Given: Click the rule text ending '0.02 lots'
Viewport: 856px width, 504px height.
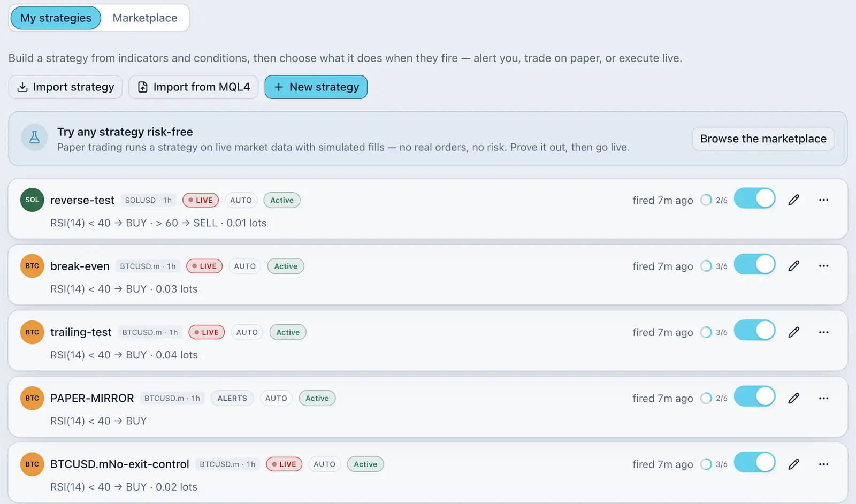Looking at the screenshot, I should click(124, 487).
